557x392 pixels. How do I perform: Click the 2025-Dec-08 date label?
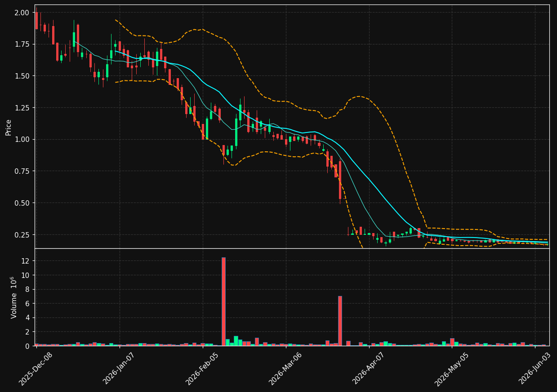pyautogui.click(x=36, y=369)
